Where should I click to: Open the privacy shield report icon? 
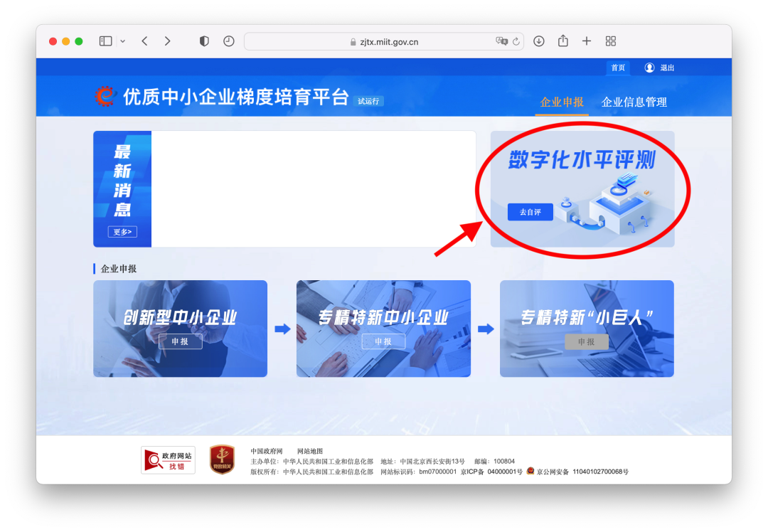[204, 41]
